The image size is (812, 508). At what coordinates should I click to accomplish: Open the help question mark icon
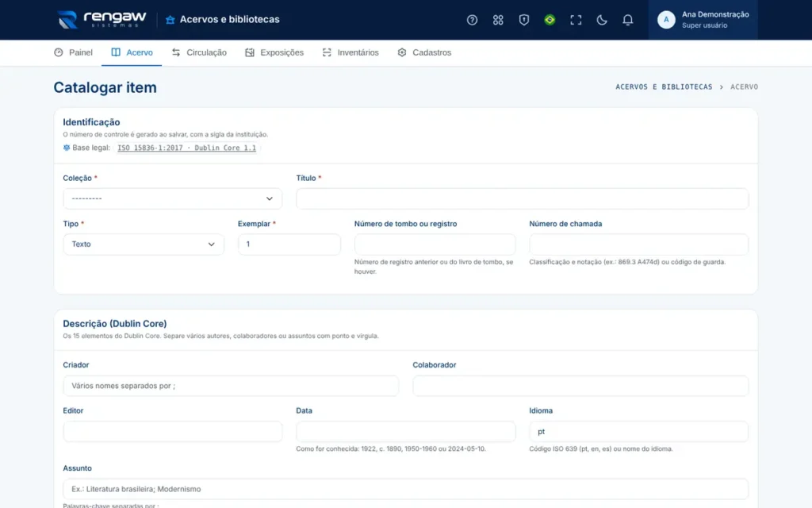point(472,20)
